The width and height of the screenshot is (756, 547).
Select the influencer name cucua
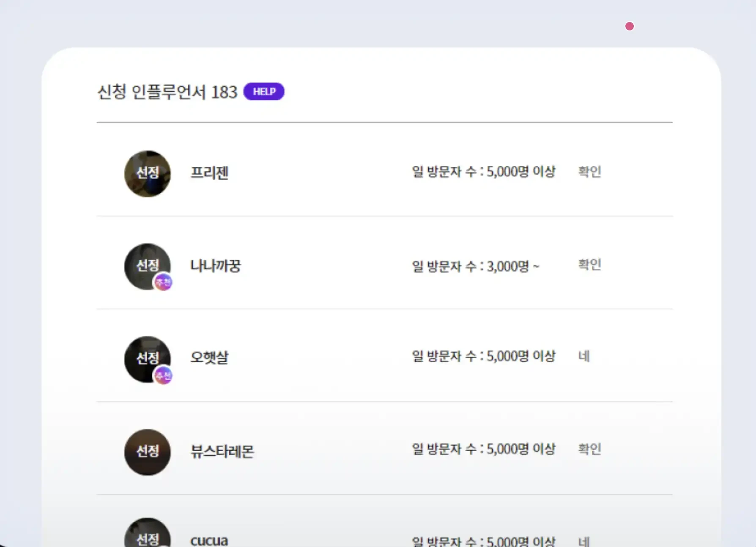coord(209,540)
